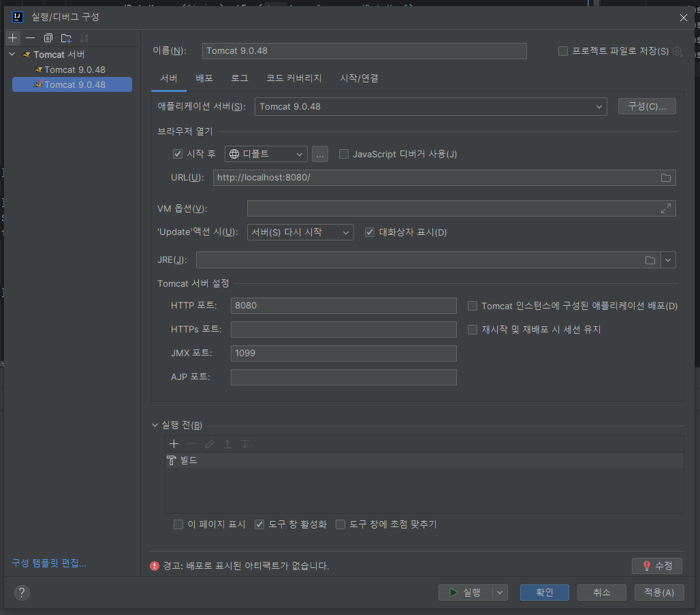Screen dimensions: 700x615
Task: Click the 수정 fix button
Action: coord(657,566)
